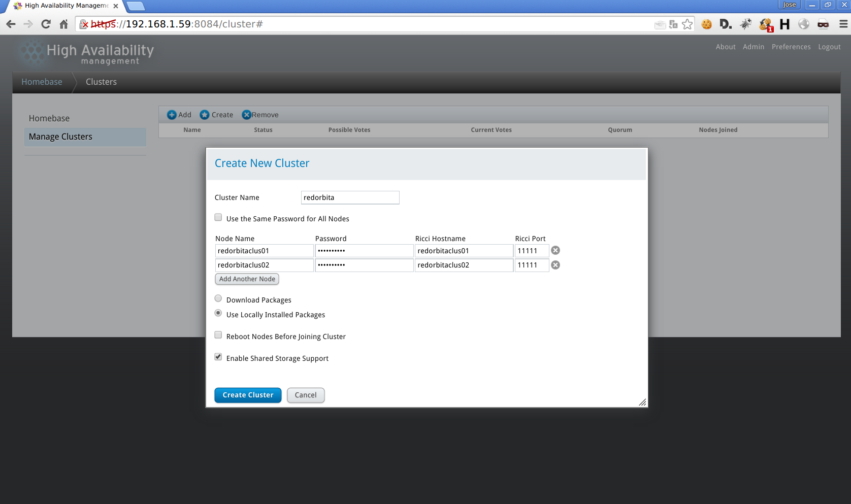
Task: Click the Add cluster plus icon
Action: pyautogui.click(x=172, y=115)
